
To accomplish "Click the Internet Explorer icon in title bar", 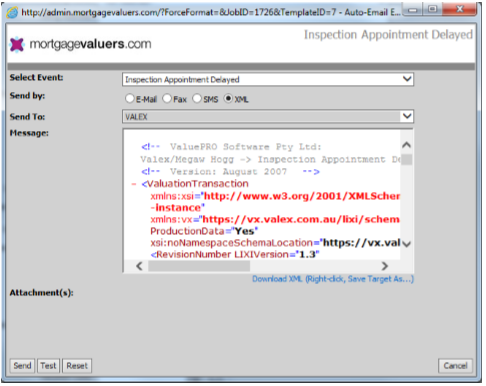I will 13,12.
